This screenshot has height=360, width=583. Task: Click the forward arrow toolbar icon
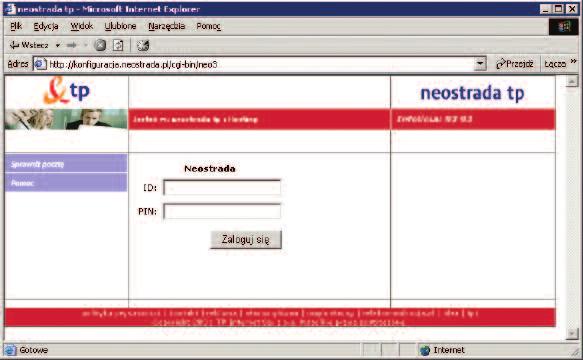(72, 45)
